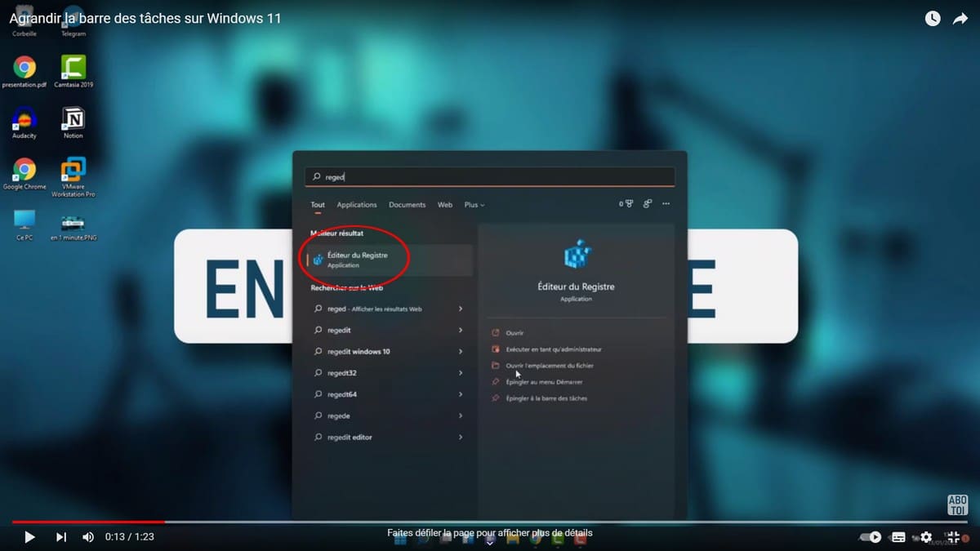Screen dimensions: 980x551
Task: Expand the Plus filter dropdown
Action: point(474,205)
